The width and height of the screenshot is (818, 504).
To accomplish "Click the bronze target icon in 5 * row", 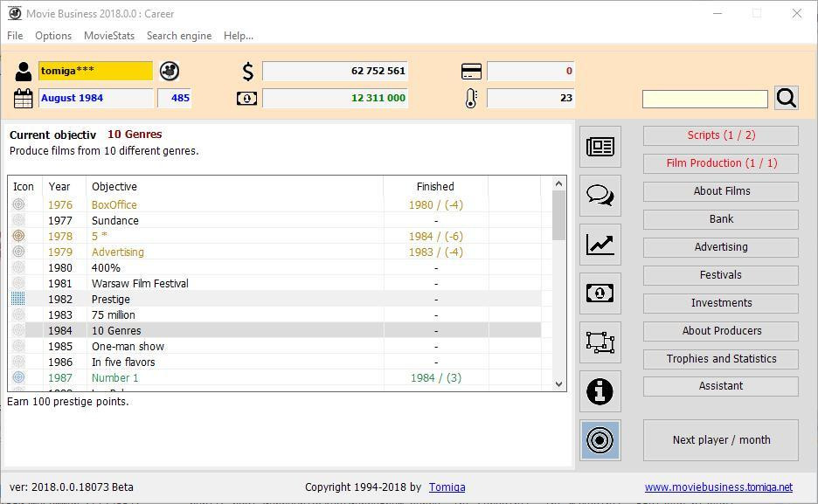I will (x=18, y=236).
